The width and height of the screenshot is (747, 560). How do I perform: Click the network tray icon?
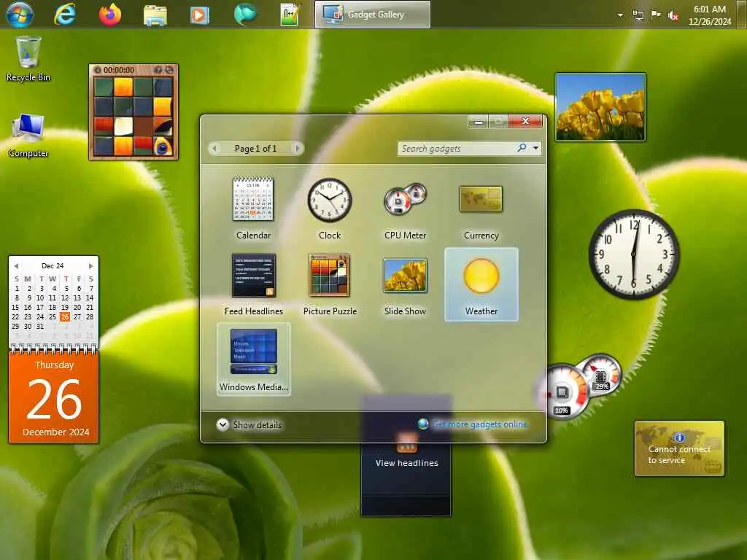tap(638, 15)
